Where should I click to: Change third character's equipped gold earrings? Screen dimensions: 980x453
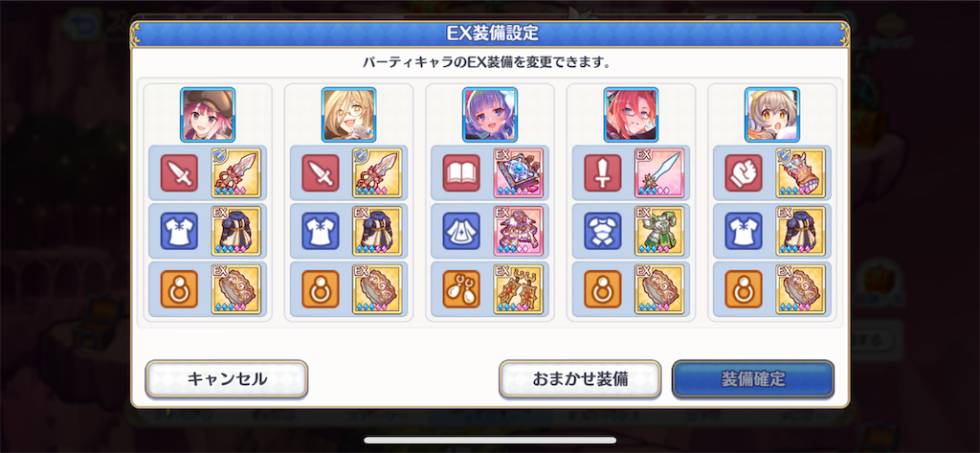(518, 289)
